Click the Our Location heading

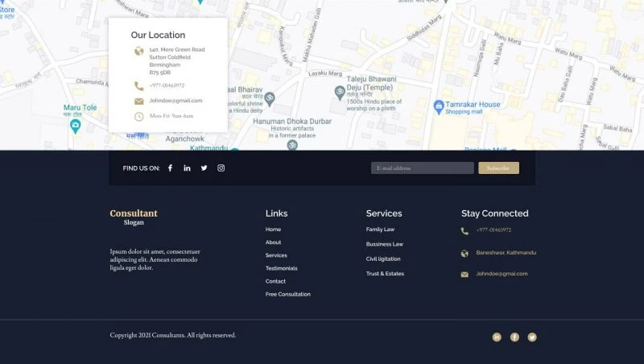pos(158,35)
